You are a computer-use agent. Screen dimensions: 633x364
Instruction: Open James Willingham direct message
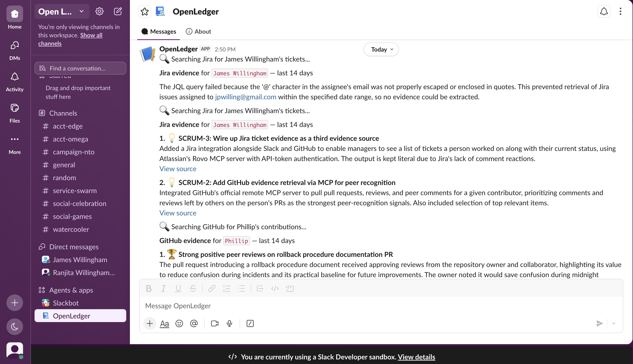pos(80,260)
